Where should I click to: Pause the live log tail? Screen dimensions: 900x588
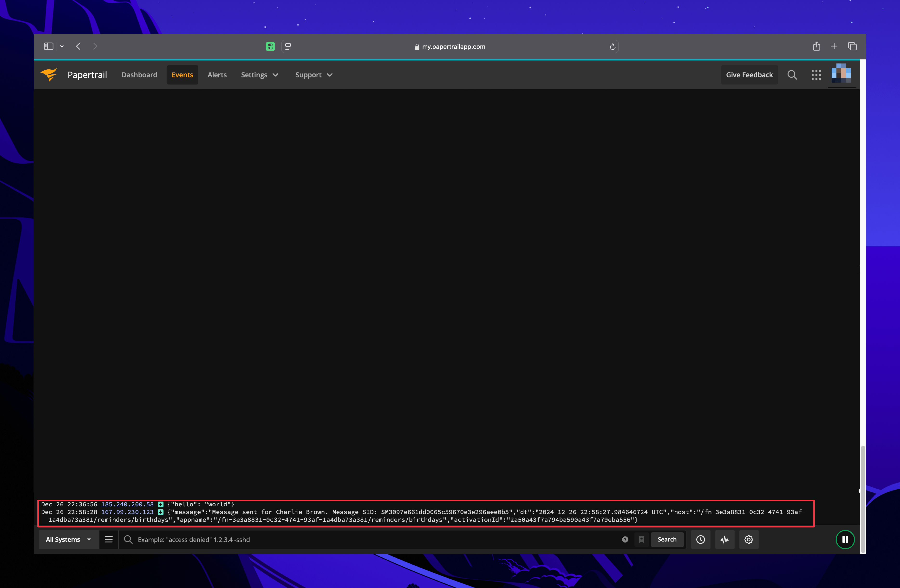click(845, 540)
